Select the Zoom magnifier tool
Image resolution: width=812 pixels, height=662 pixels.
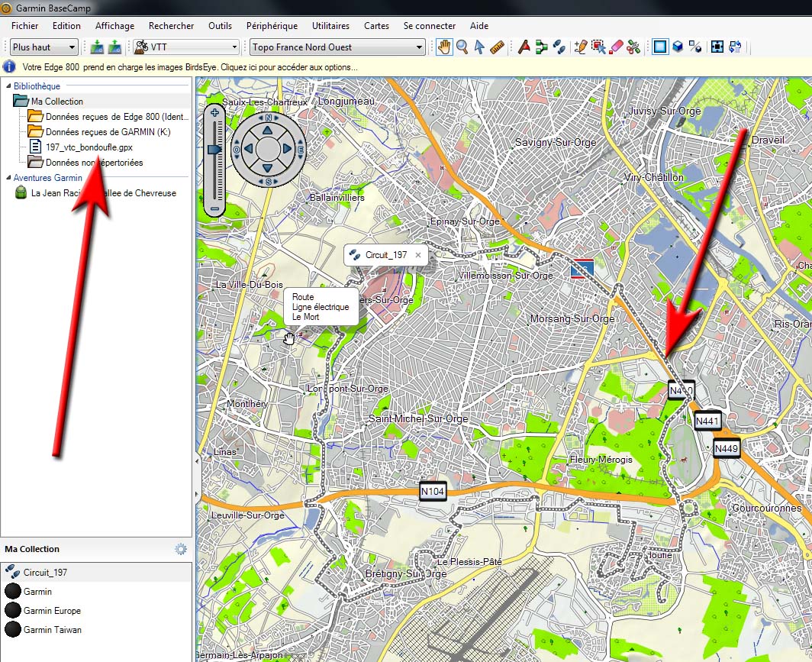click(x=462, y=47)
